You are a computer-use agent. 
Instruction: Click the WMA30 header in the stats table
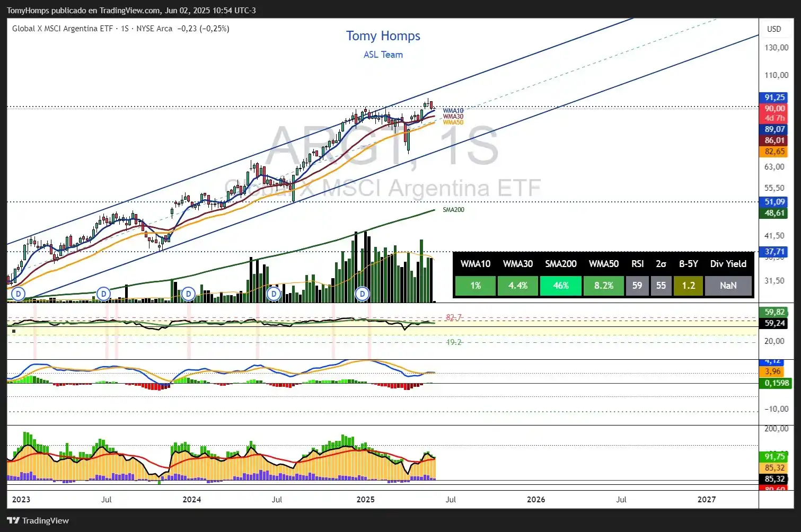coord(518,264)
